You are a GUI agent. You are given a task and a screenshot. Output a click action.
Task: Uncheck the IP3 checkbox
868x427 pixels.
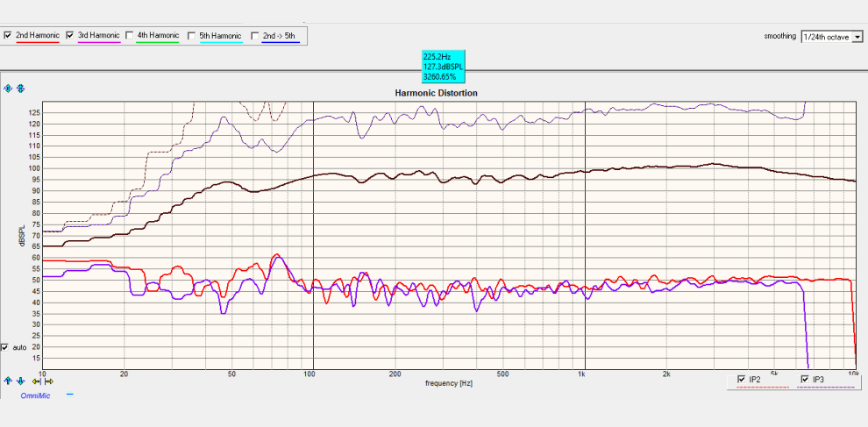pos(805,380)
